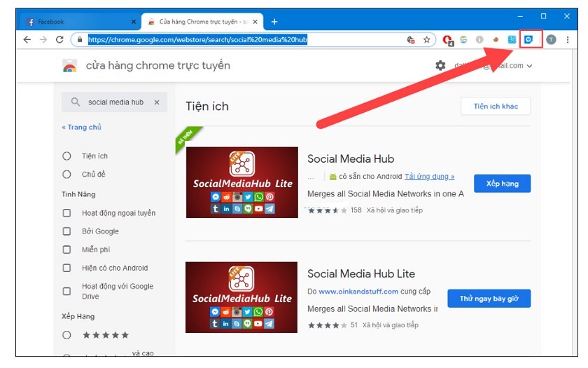Check the Bởi Google filter

(x=66, y=231)
